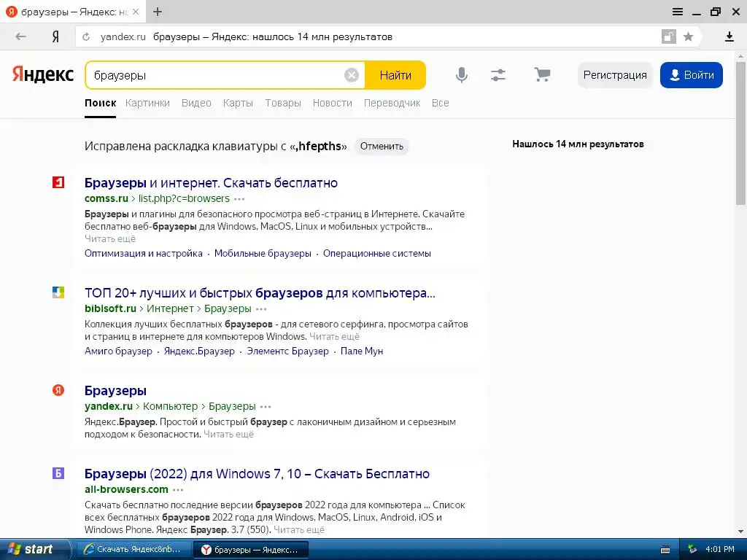Click the Yandex home Я icon in toolbar

(55, 36)
